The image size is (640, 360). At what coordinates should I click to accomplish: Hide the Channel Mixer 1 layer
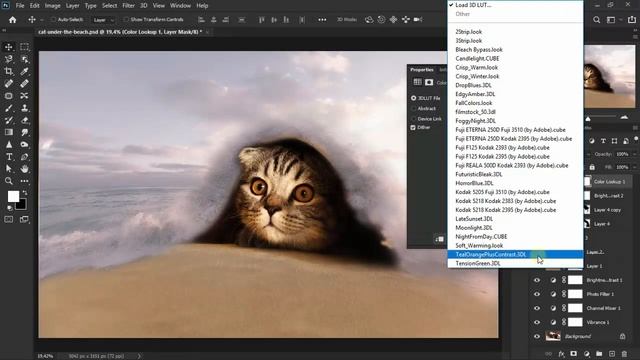pyautogui.click(x=537, y=308)
